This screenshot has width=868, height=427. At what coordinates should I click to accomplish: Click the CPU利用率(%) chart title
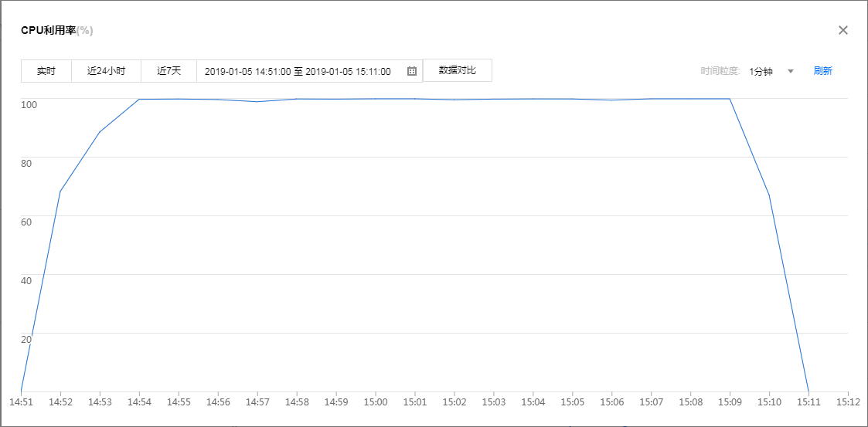pyautogui.click(x=57, y=30)
